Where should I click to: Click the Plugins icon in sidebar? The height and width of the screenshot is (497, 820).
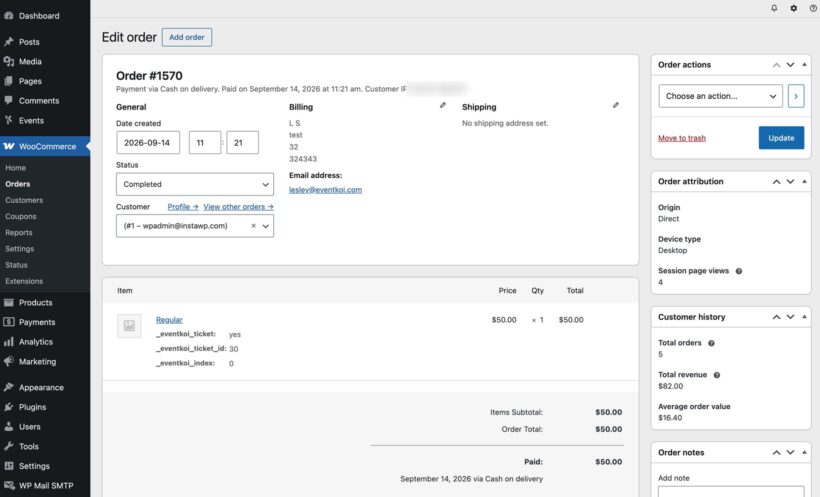coord(8,406)
